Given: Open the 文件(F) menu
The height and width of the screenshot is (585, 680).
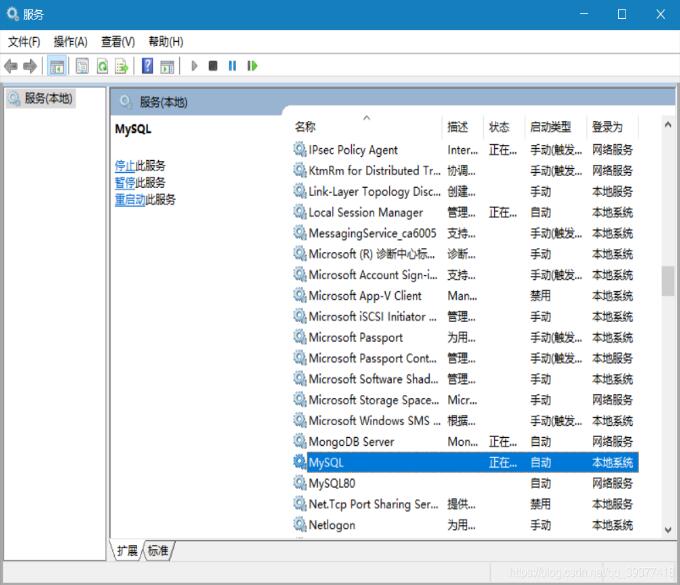Looking at the screenshot, I should click(24, 41).
